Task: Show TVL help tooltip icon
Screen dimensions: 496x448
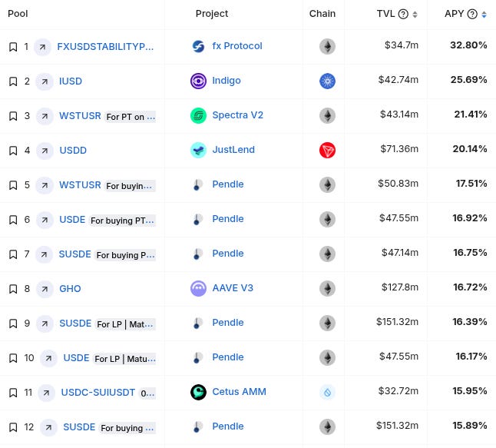Action: pyautogui.click(x=403, y=14)
